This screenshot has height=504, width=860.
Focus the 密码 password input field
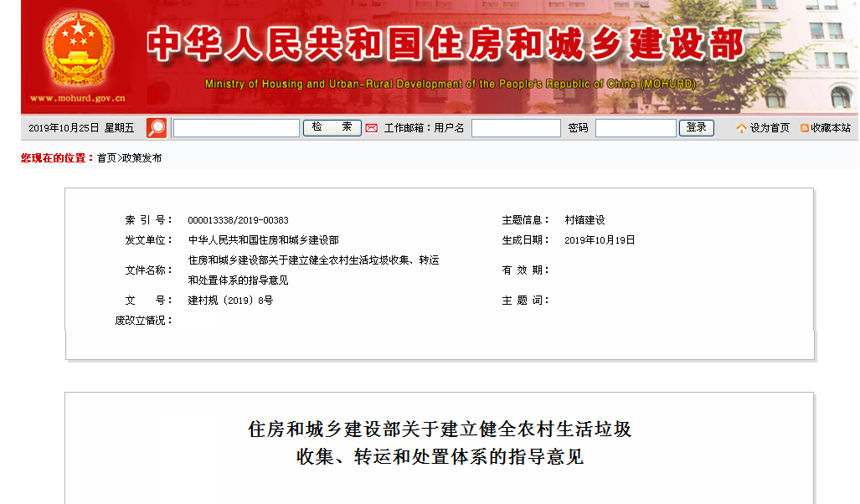coord(636,128)
